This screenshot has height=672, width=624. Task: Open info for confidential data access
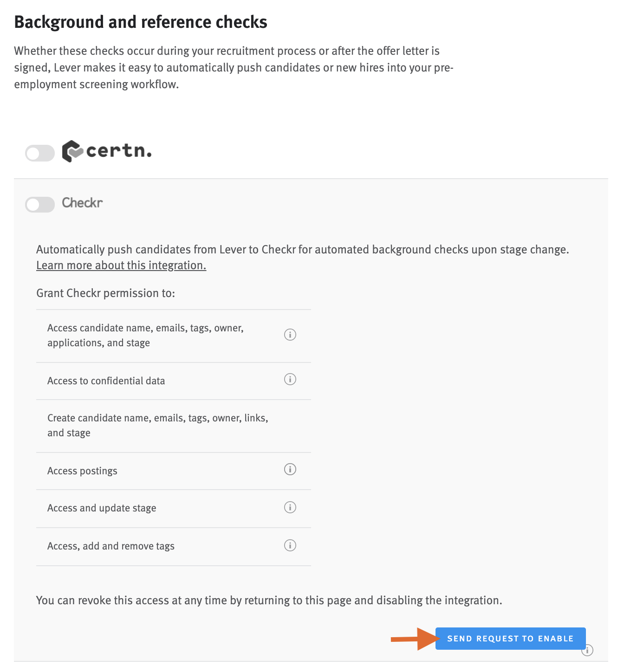point(290,379)
